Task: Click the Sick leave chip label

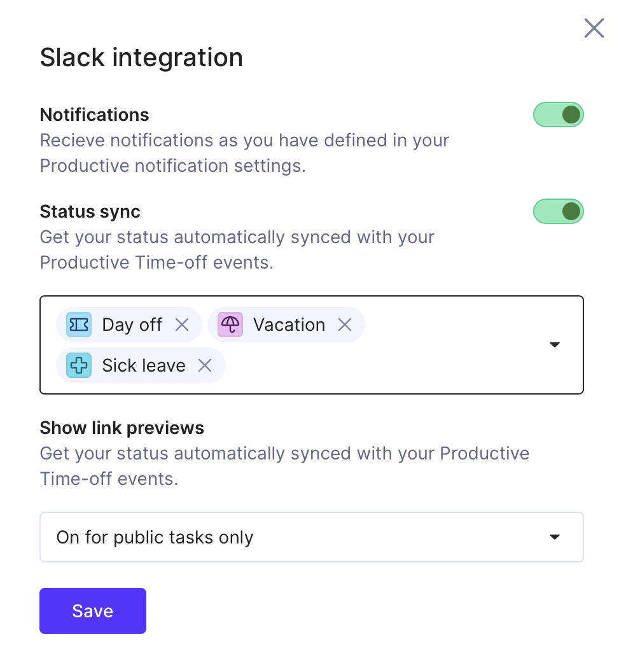Action: pyautogui.click(x=144, y=365)
